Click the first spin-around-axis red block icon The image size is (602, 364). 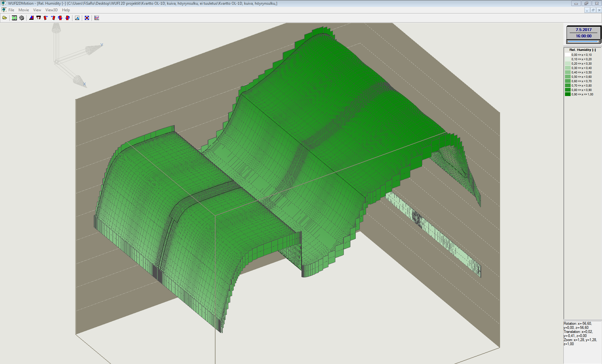click(x=60, y=18)
